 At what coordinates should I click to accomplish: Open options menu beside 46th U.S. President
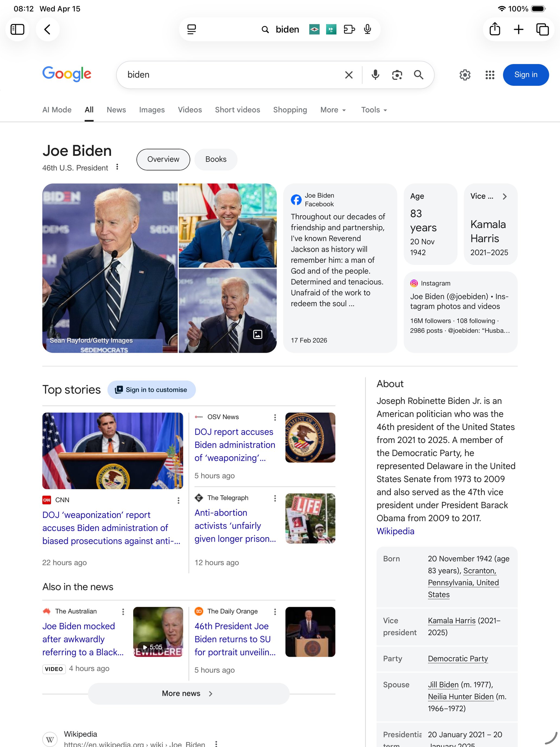point(117,167)
